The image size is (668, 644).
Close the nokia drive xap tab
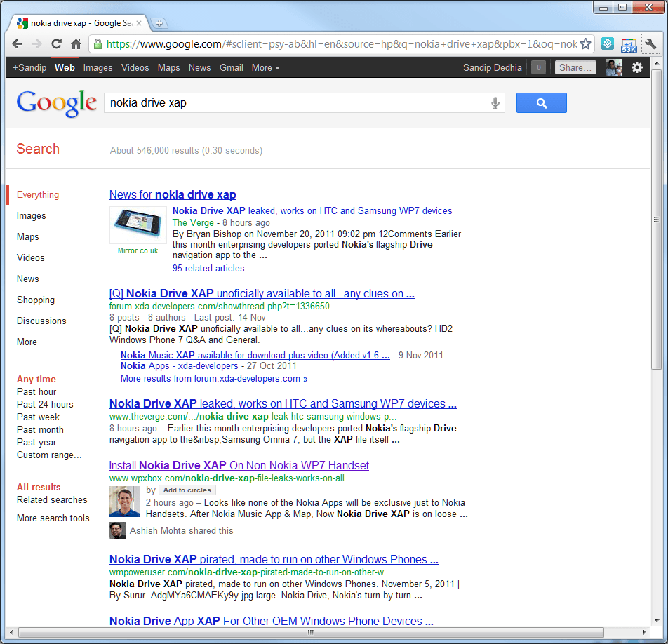tap(139, 23)
